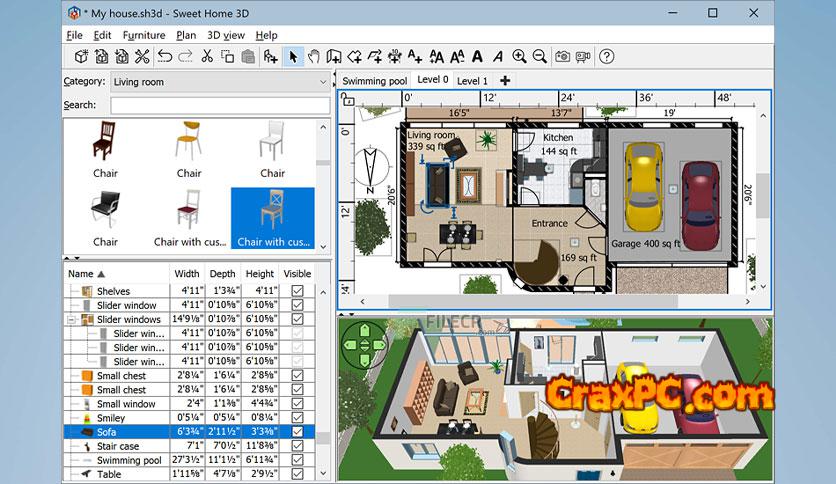Click the Undo toolbar icon
Image resolution: width=836 pixels, height=484 pixels.
click(165, 57)
